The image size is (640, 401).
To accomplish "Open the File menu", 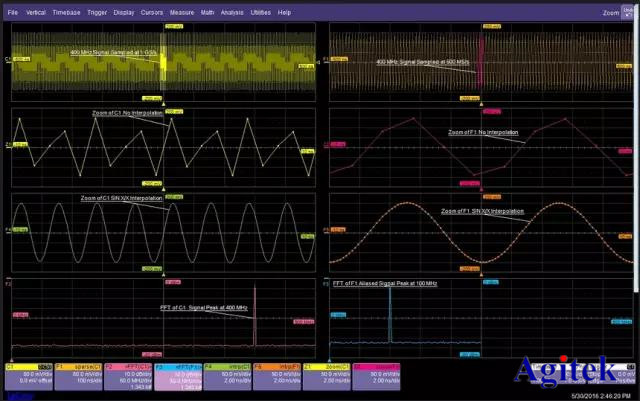I will pyautogui.click(x=12, y=12).
